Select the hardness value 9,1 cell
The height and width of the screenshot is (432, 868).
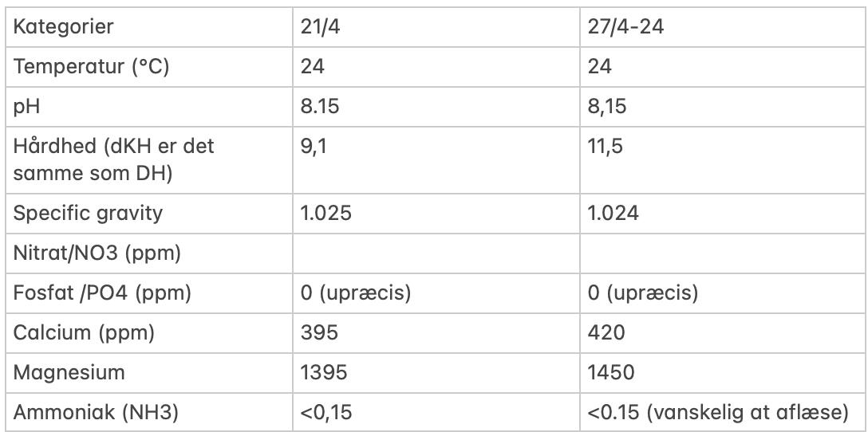click(x=314, y=147)
